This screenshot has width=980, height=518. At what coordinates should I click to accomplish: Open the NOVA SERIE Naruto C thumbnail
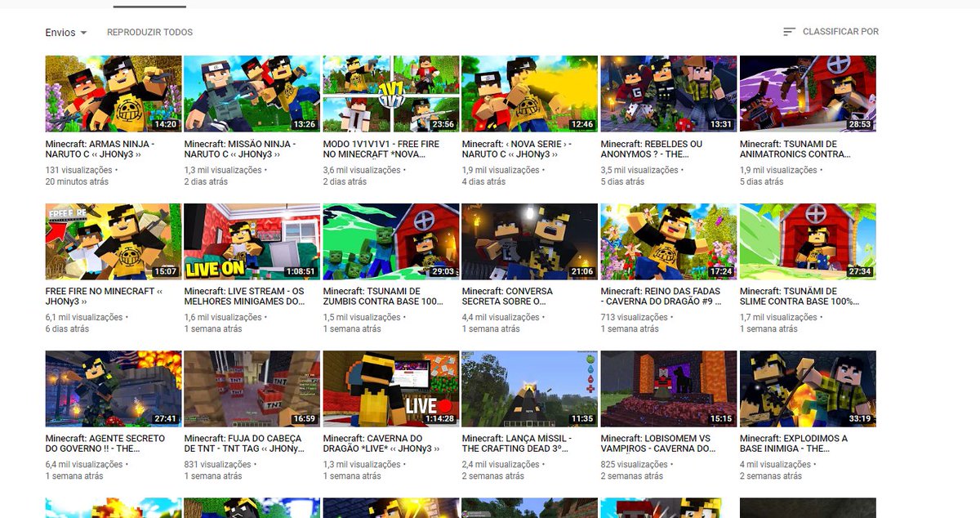[530, 94]
